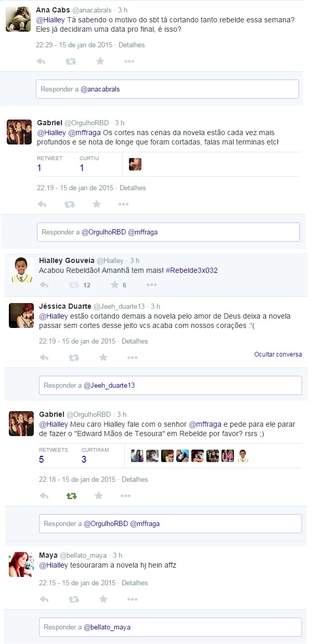313x644 pixels.
Task: Open the #Rebelde3x032 hashtag link
Action: 192,270
